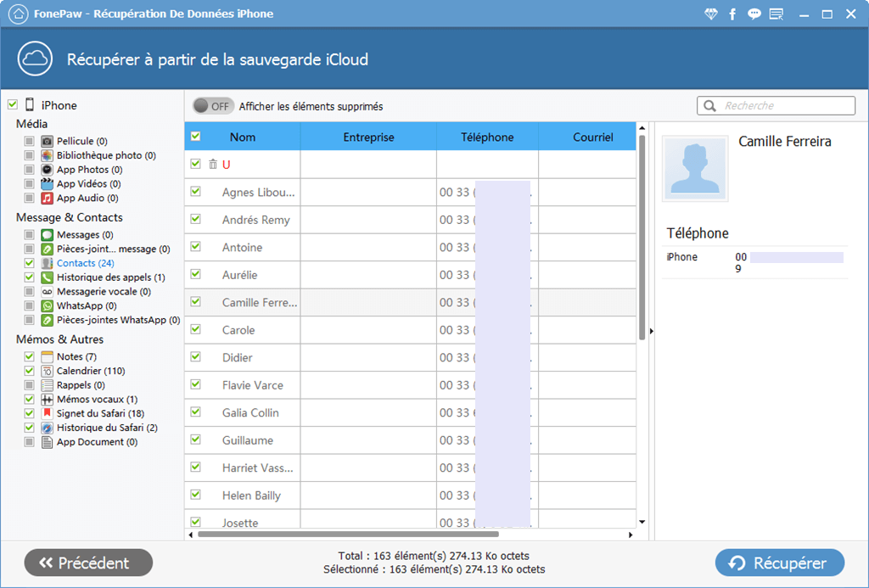Select the Guillaume contact row
Viewport: 869px width, 588px height.
410,440
